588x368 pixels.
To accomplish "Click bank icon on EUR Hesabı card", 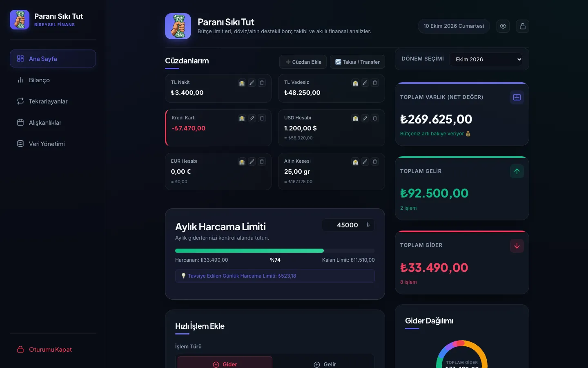I will point(242,162).
